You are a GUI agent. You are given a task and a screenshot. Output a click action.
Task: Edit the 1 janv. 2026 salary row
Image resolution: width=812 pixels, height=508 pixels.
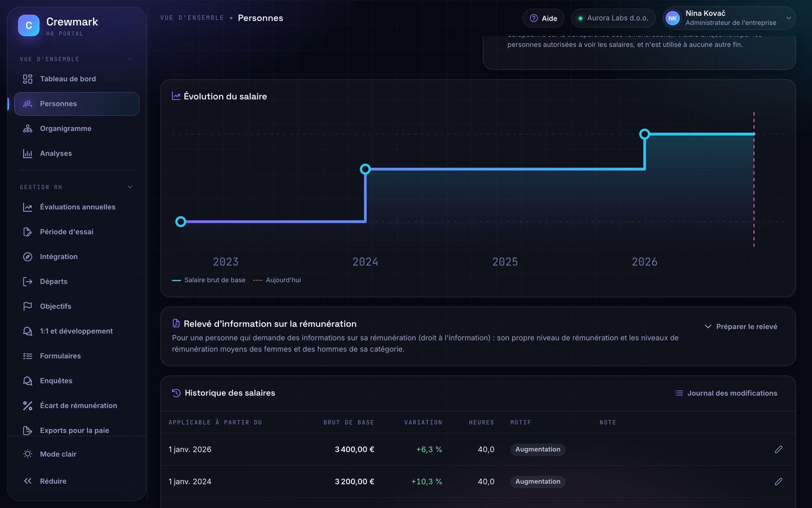[x=779, y=449]
